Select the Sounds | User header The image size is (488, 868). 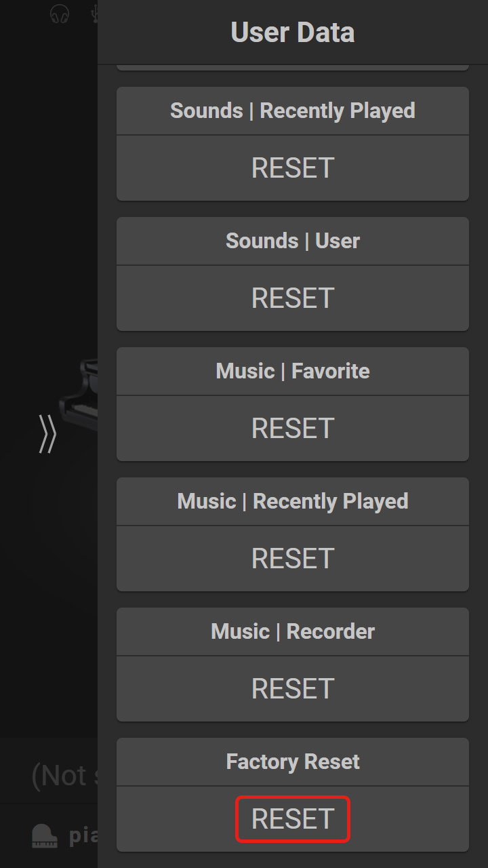[x=293, y=241]
